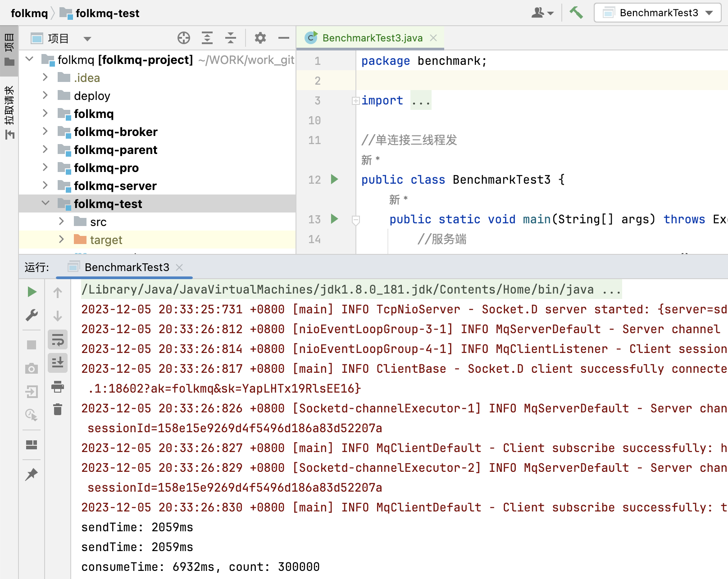The image size is (728, 579).
Task: Click the fold marker beside the main method
Action: 355,220
